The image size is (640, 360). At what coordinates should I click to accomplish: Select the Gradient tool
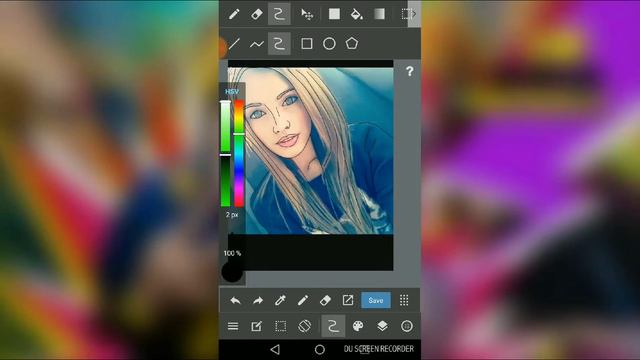coord(380,14)
